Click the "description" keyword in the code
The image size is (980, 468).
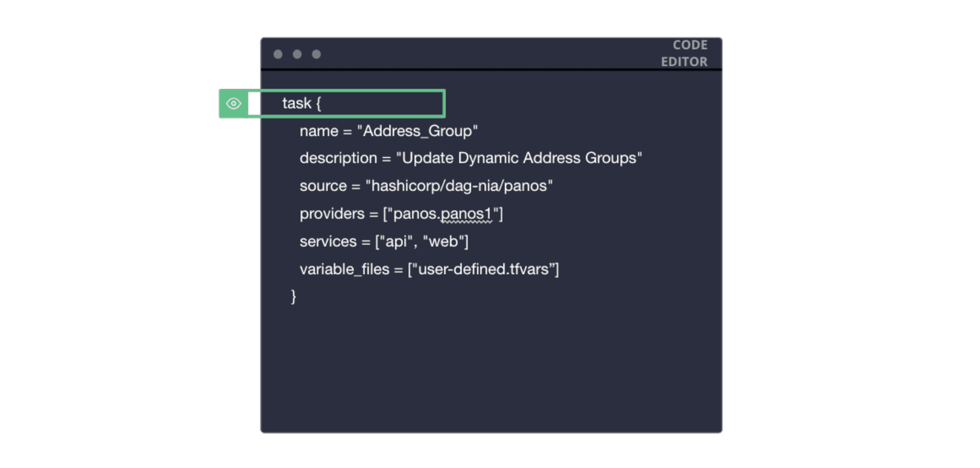(338, 158)
